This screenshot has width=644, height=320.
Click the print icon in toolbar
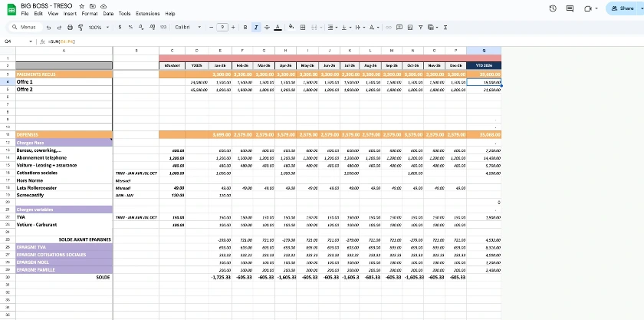click(x=70, y=27)
